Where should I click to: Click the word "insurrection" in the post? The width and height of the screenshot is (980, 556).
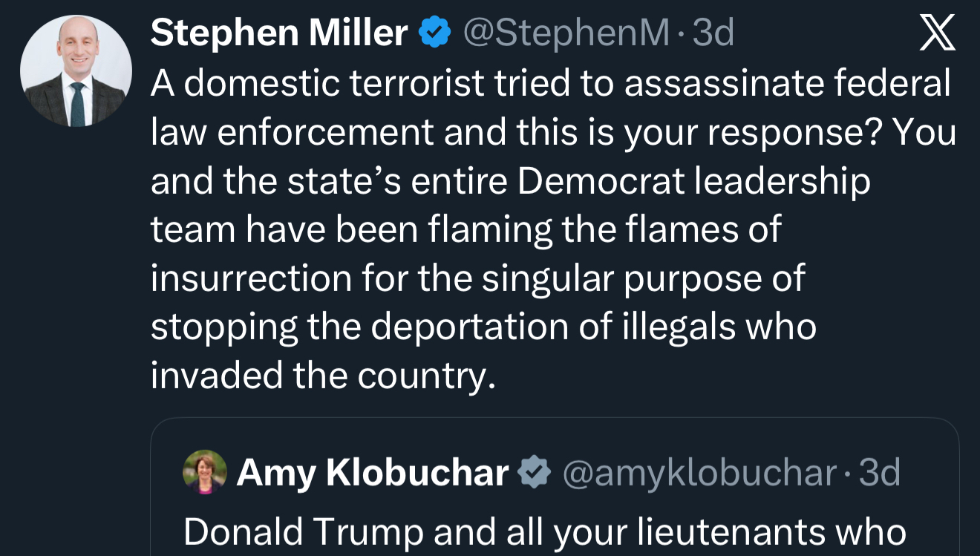coord(251,278)
